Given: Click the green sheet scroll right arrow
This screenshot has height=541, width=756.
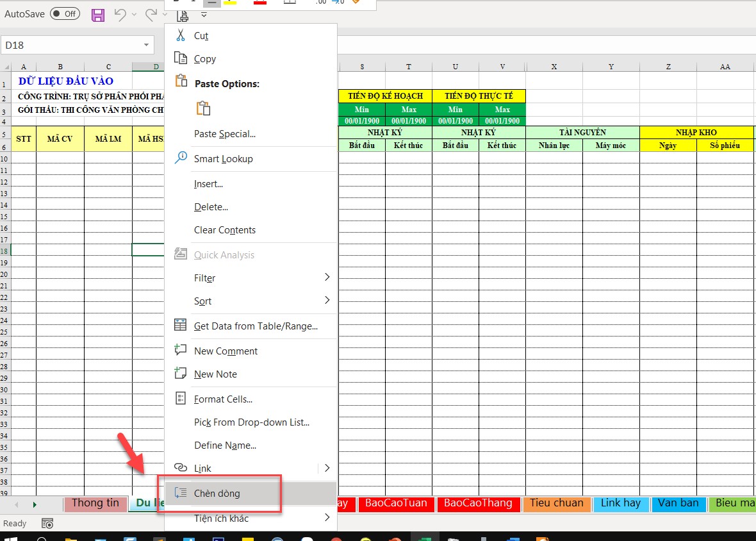Looking at the screenshot, I should [x=35, y=504].
